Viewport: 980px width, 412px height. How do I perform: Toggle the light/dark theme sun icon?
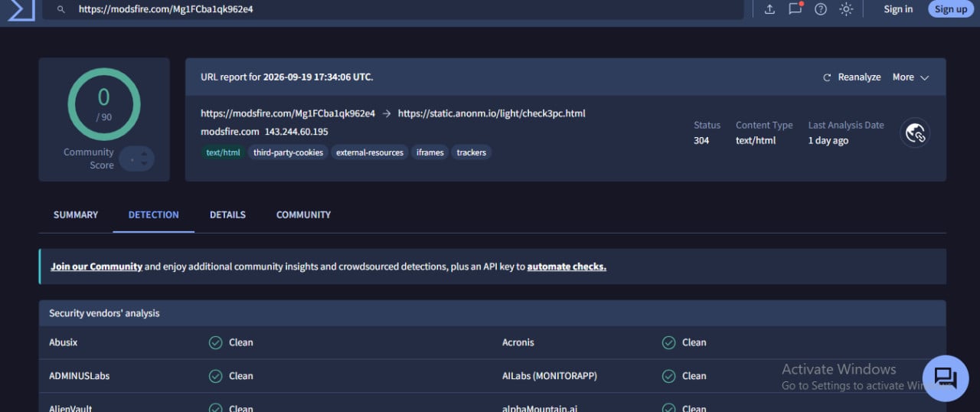click(x=846, y=9)
